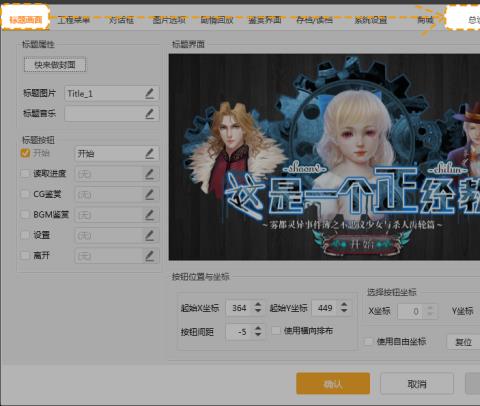The height and width of the screenshot is (406, 480).
Task: Increase 起始Y坐标 with the up arrow
Action: click(x=344, y=304)
